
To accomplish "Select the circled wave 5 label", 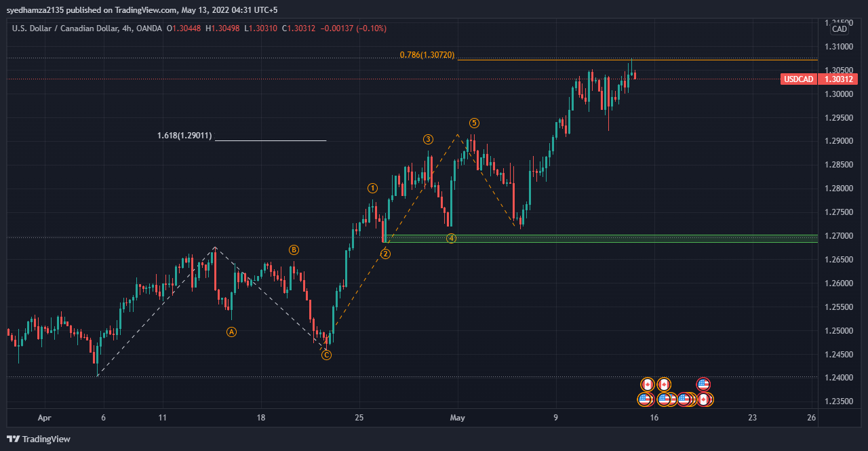I will coord(474,123).
